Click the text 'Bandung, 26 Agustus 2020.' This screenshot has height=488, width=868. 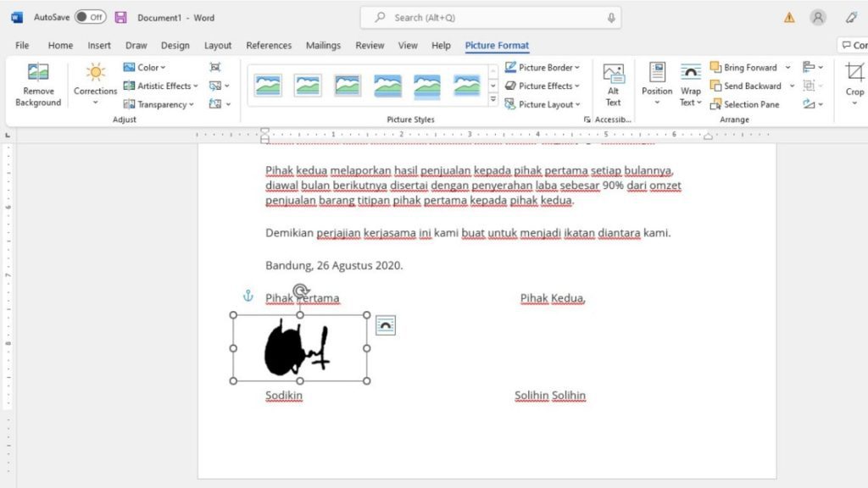(334, 265)
